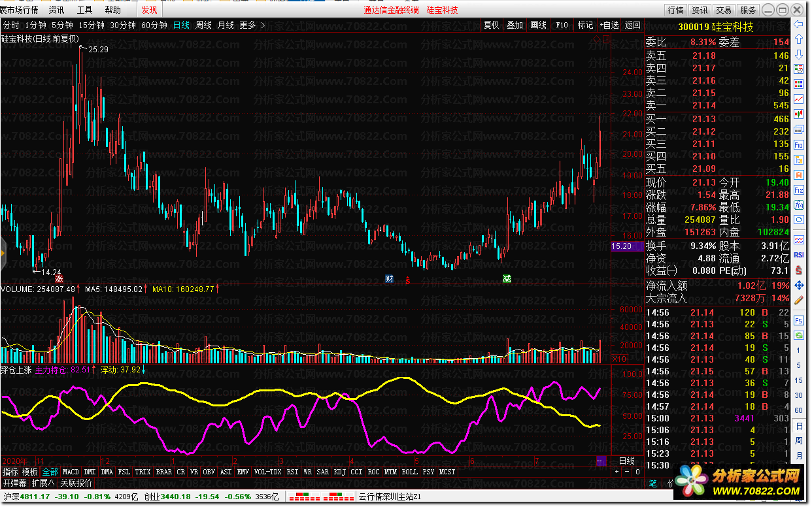Open the red line trend chart icon
Viewport: 812px width, 507px height.
pos(798,99)
